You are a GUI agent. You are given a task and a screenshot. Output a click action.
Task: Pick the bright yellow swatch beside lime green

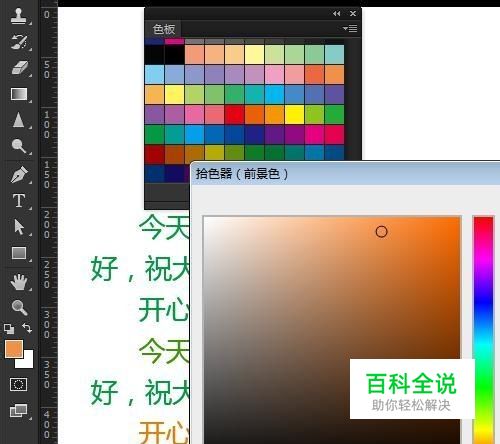(294, 114)
